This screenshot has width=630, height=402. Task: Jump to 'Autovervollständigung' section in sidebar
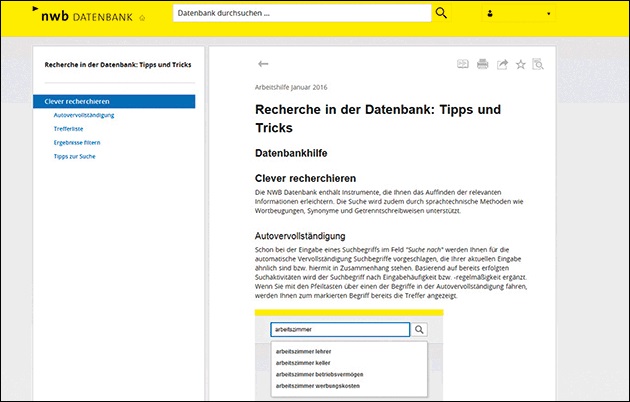point(84,115)
